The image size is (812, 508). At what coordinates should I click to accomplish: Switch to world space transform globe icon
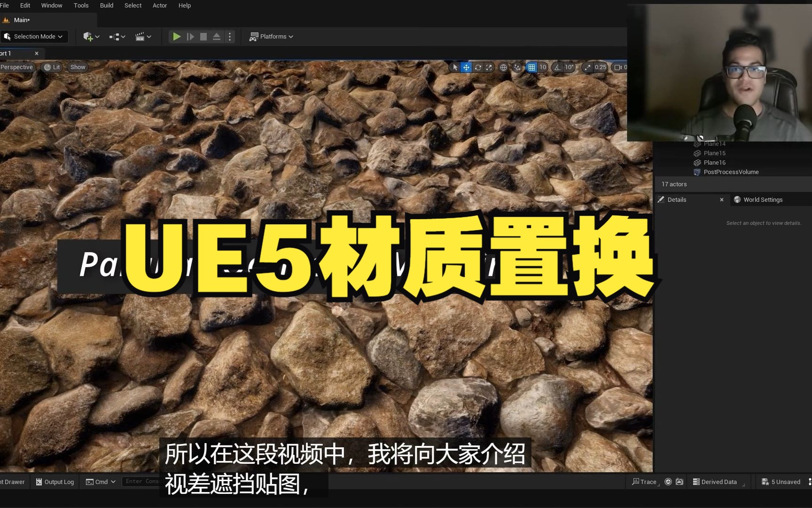click(x=503, y=67)
